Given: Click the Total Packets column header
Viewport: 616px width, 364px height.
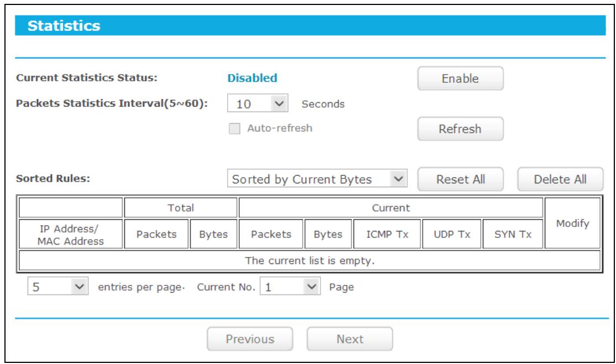Looking at the screenshot, I should [156, 234].
